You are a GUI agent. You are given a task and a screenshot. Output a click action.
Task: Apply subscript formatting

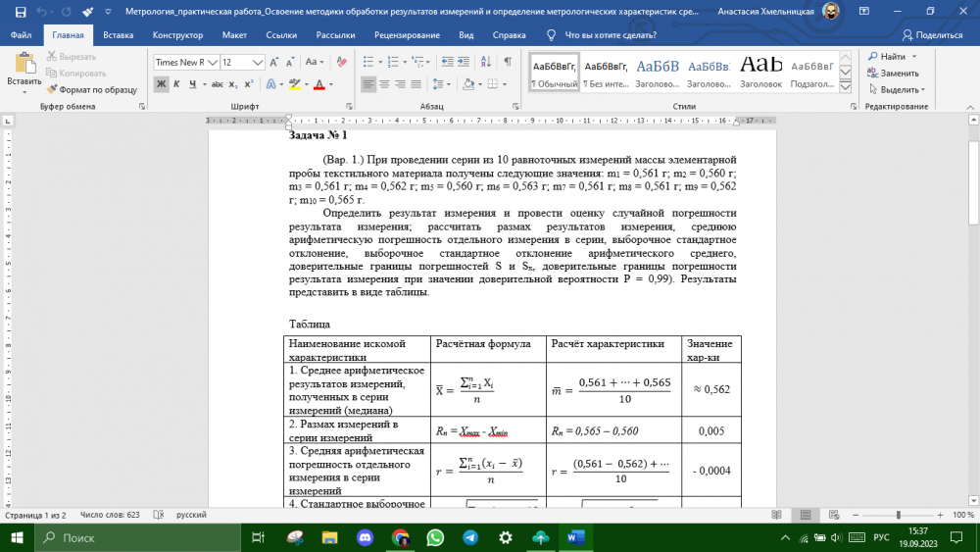pyautogui.click(x=234, y=84)
